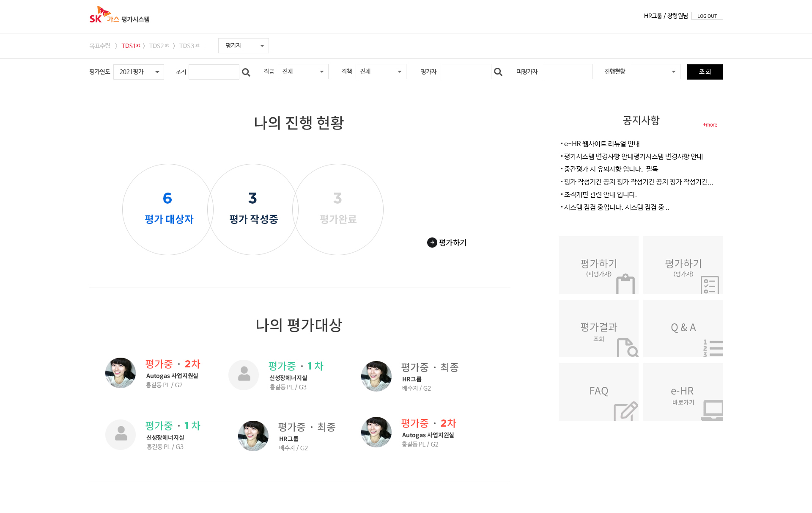Open the +more notices link
The height and width of the screenshot is (513, 812).
(710, 125)
